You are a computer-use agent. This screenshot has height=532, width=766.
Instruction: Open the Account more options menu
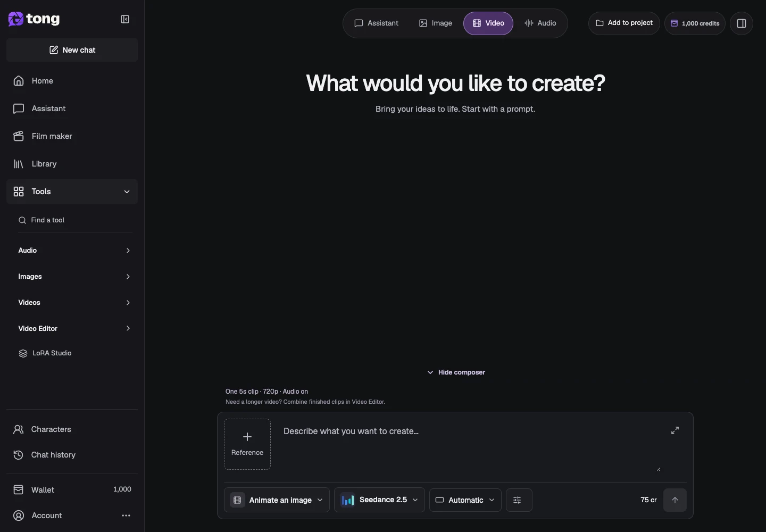(126, 516)
